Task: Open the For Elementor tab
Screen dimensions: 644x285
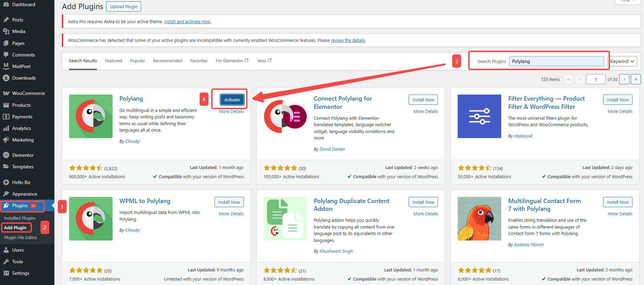Action: coord(232,61)
